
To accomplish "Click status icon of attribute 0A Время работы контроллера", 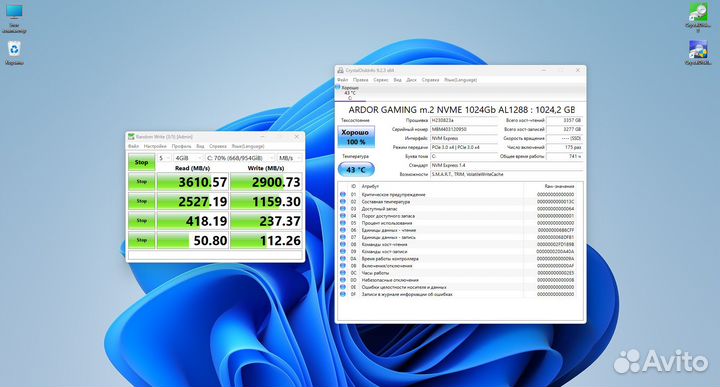I will 343,259.
